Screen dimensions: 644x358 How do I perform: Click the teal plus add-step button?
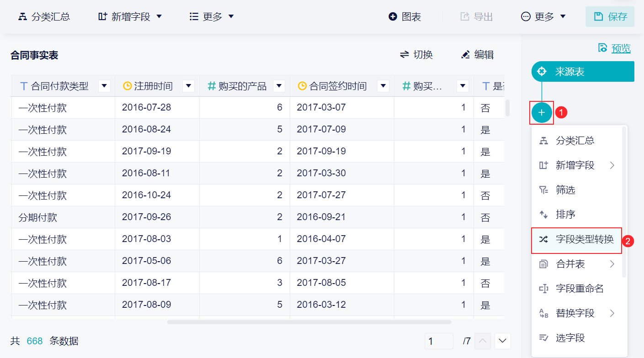pyautogui.click(x=542, y=113)
